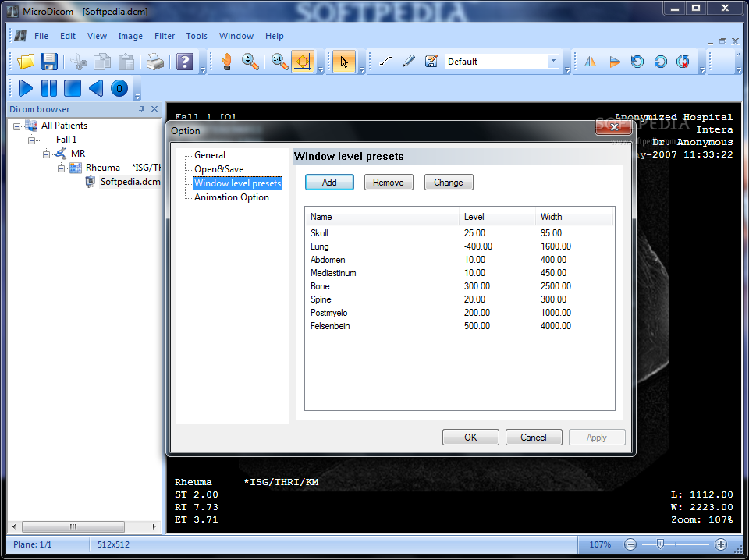
Task: Open the Tools menu
Action: pos(197,36)
